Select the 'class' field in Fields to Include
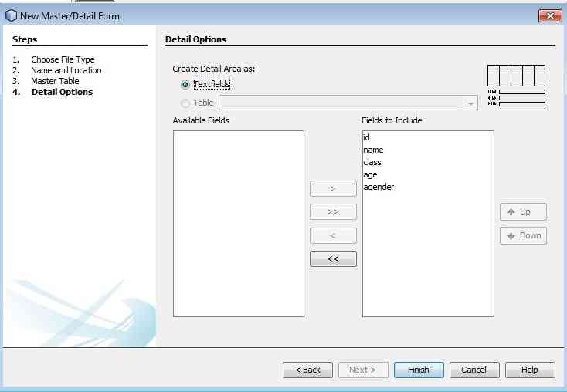The width and height of the screenshot is (567, 392). coord(428,162)
